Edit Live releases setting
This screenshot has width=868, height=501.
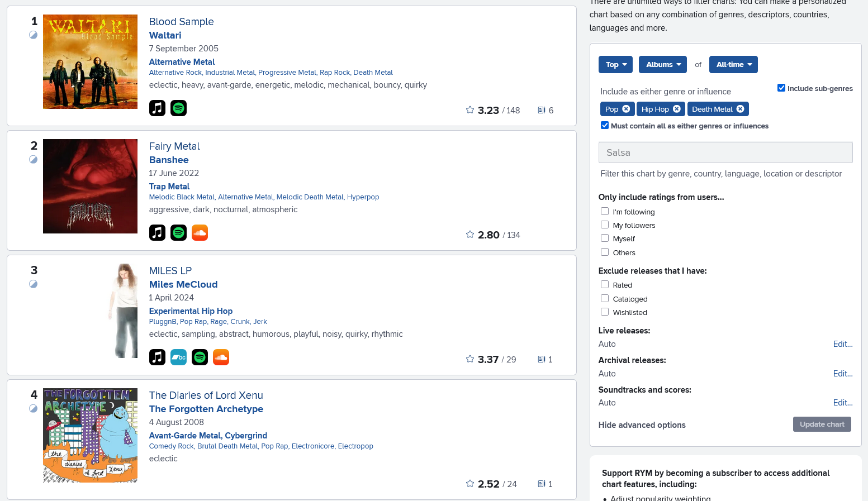tap(843, 344)
